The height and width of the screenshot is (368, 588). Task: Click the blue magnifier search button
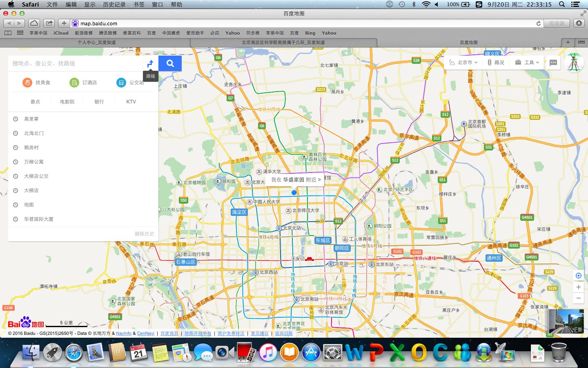coord(170,63)
